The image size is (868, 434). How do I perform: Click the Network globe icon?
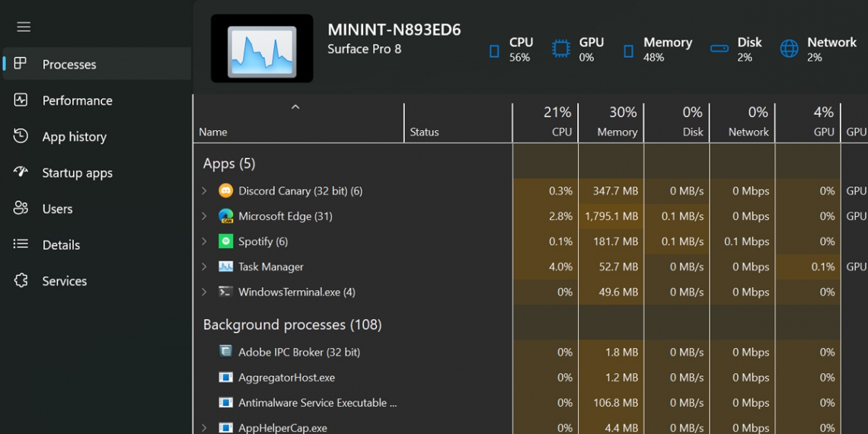pyautogui.click(x=789, y=49)
